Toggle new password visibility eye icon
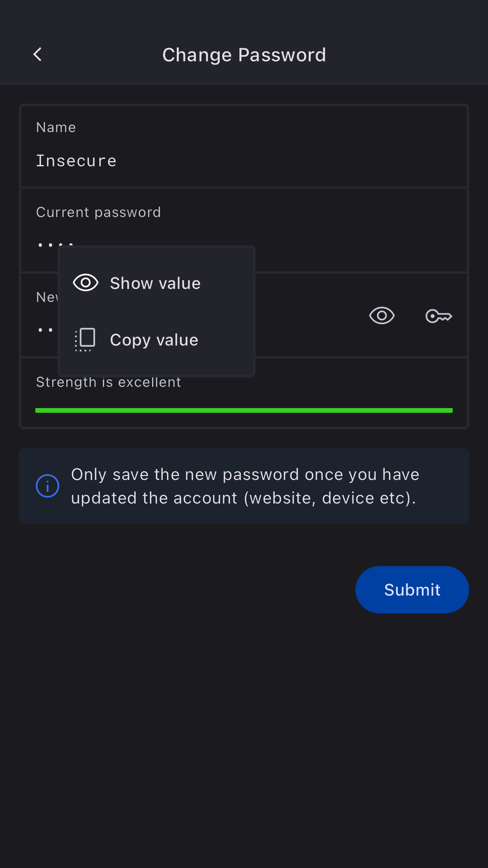Viewport: 488px width, 868px height. [382, 316]
